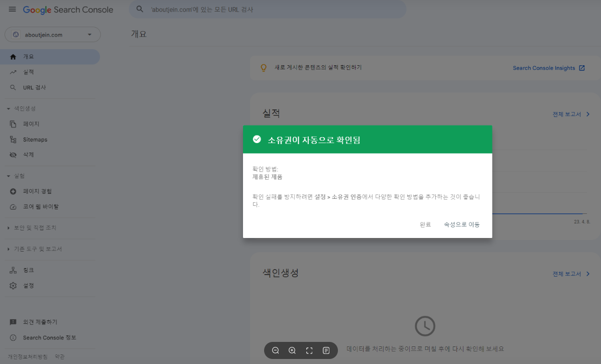Select URL 검사 in the sidebar

click(50, 87)
